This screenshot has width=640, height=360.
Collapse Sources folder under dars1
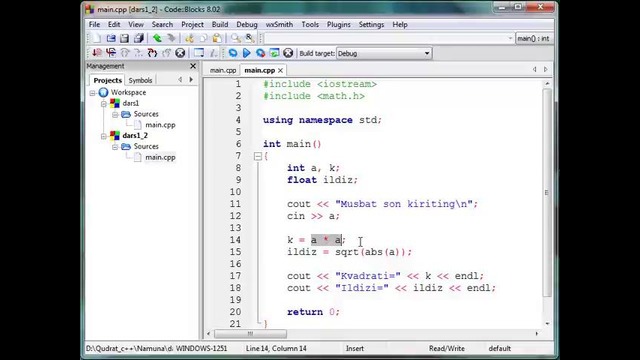click(115, 114)
